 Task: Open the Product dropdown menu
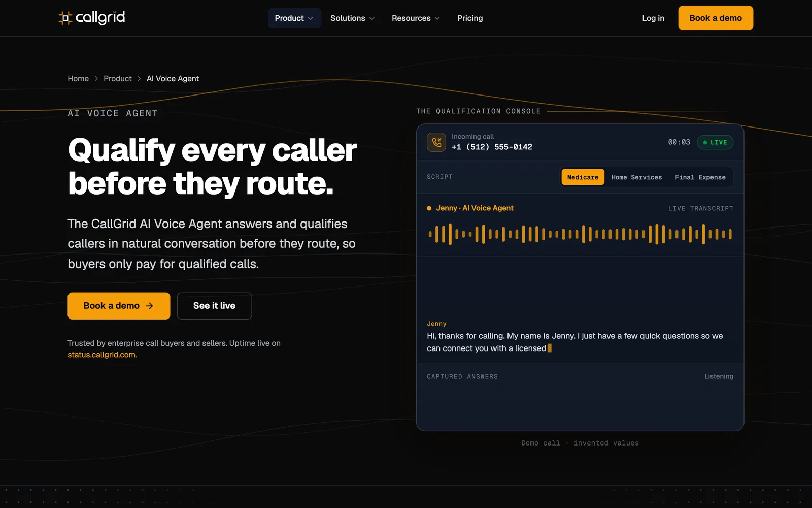(294, 18)
